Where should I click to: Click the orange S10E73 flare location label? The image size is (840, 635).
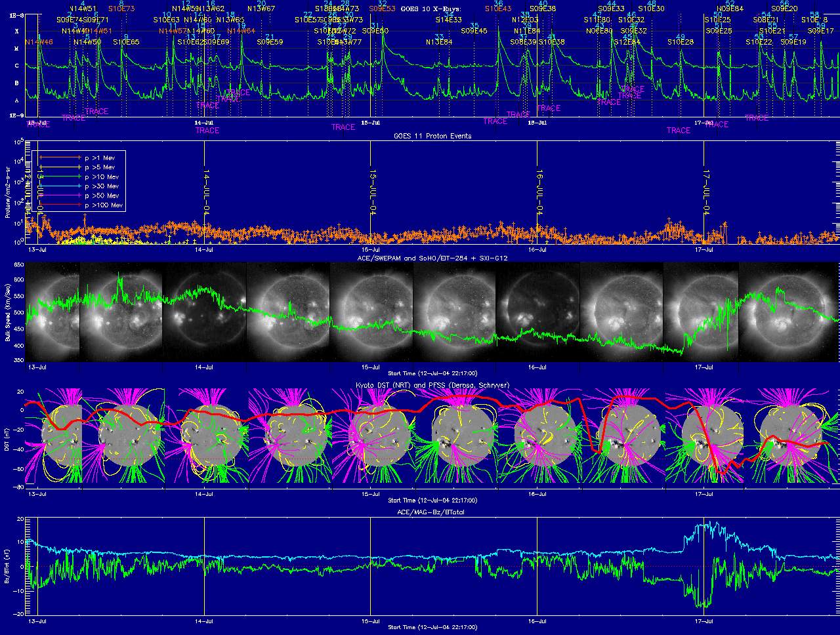pos(121,9)
